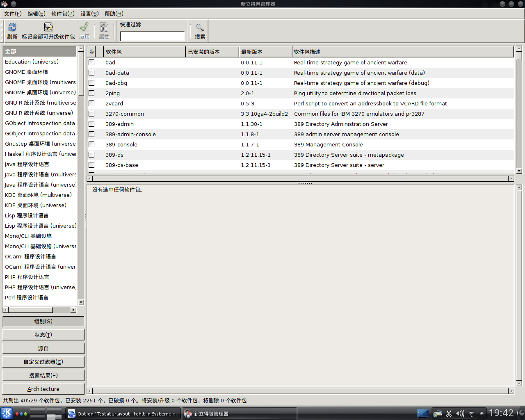
Task: Click category list horizontal scroll right arrow
Action: [73, 310]
